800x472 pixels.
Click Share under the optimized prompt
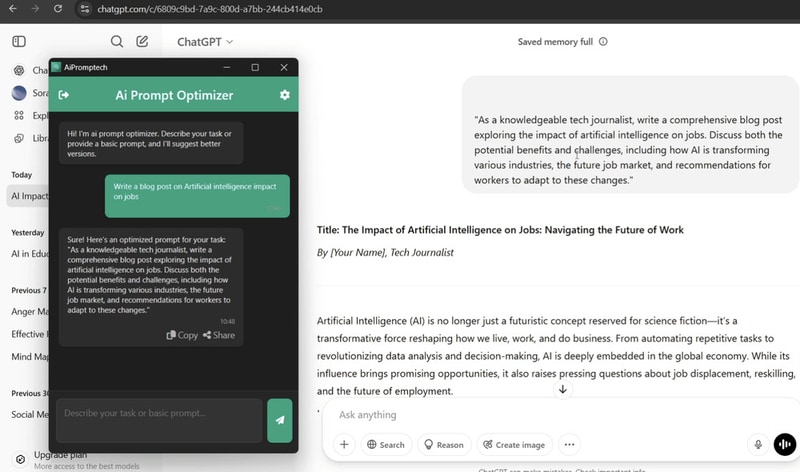coord(219,335)
